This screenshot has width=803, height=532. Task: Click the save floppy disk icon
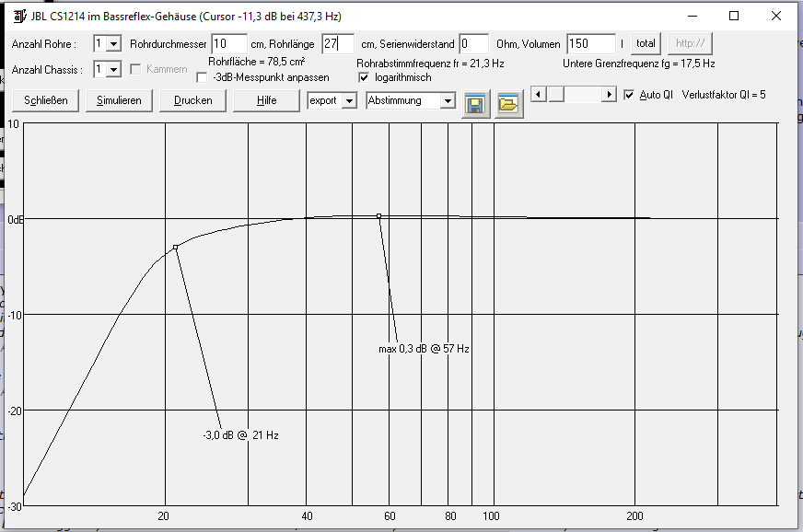tap(476, 104)
